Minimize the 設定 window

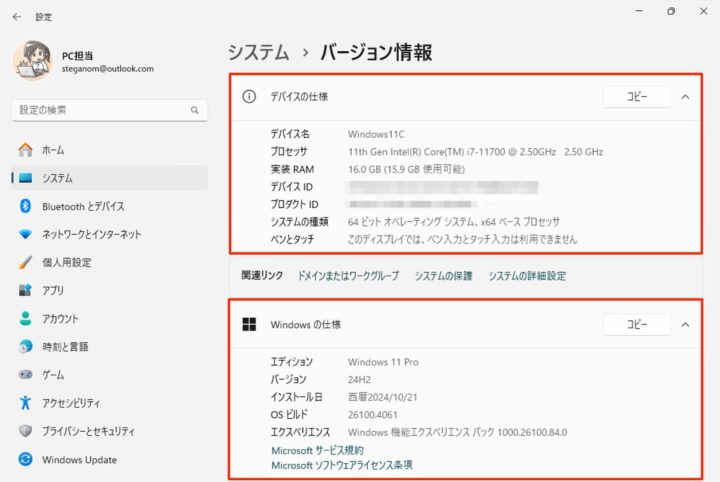[x=639, y=11]
